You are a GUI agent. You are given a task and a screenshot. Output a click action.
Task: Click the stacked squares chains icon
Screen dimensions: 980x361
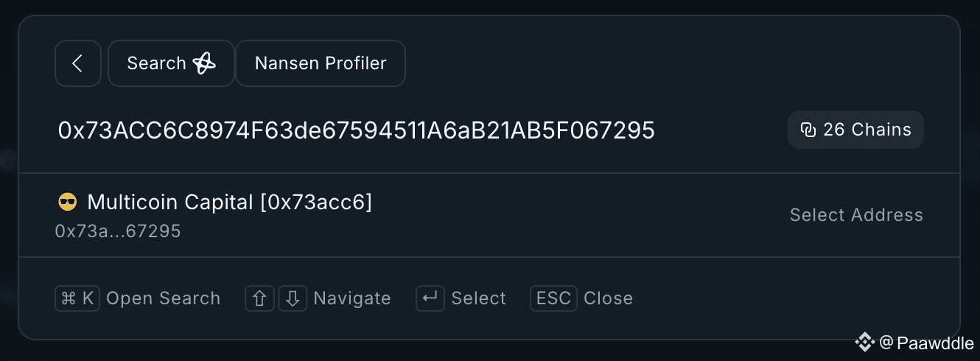pyautogui.click(x=808, y=130)
